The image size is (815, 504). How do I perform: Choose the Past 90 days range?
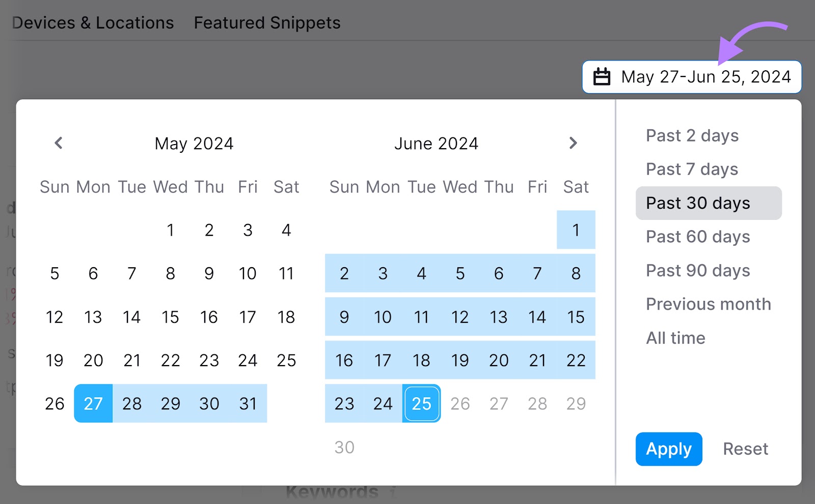point(697,270)
